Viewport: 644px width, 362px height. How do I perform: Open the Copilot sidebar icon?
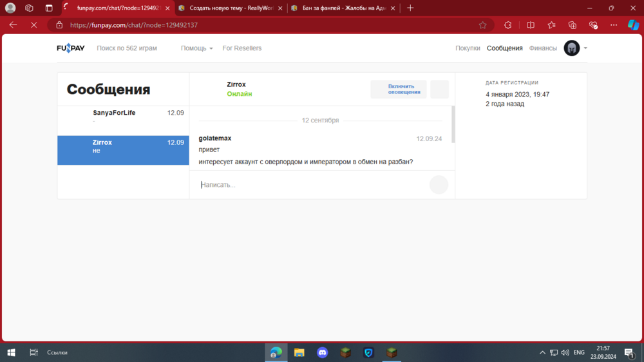[x=633, y=25]
